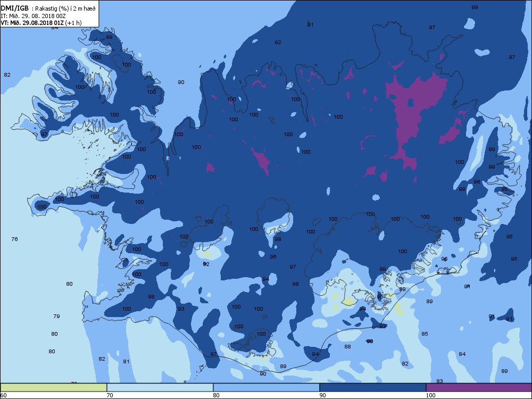
Task: Click the 'IT: Mið. 29. 08. 2018 00Z' line
Action: (x=33, y=16)
